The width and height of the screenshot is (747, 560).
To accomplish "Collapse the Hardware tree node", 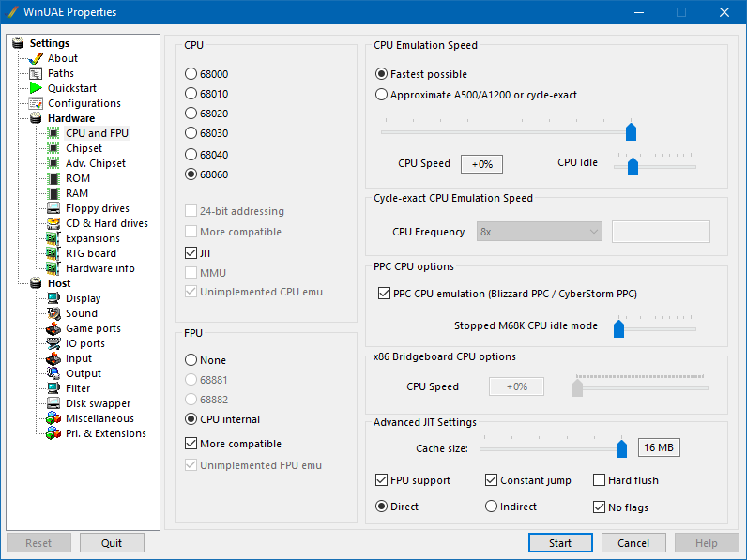I will pyautogui.click(x=71, y=118).
